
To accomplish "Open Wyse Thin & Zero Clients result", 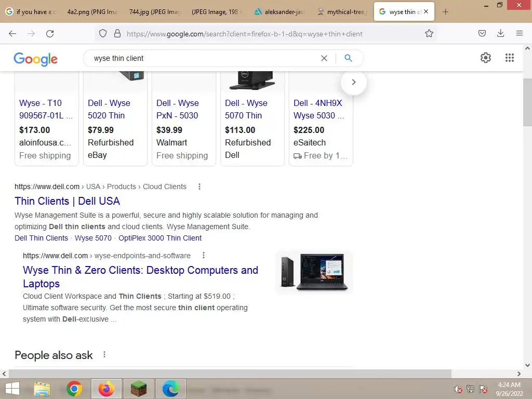I will [140, 277].
